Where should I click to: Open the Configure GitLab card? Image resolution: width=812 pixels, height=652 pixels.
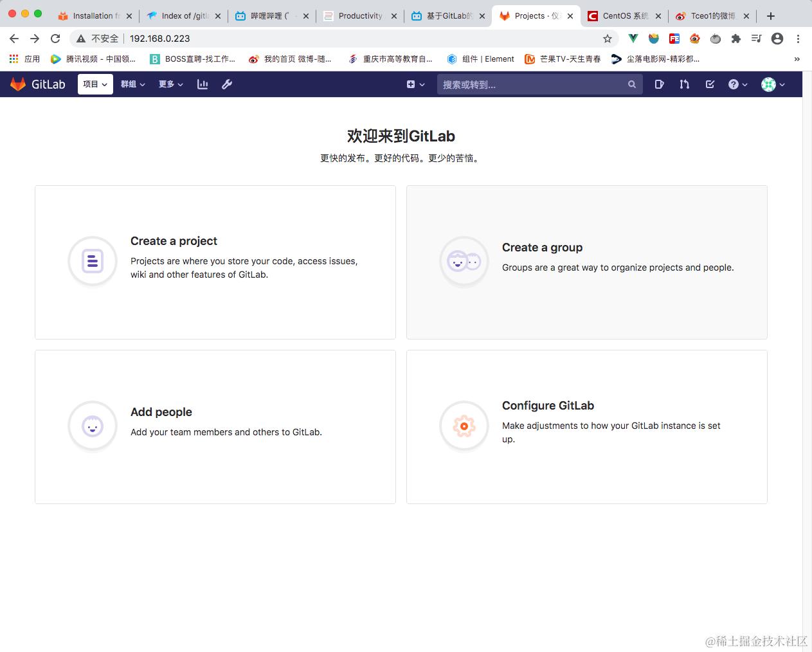point(587,427)
